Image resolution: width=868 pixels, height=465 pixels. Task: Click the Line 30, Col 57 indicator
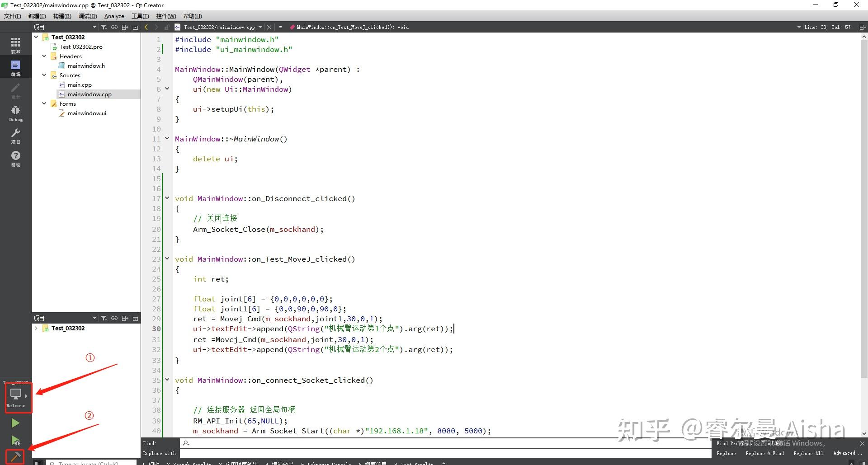pos(827,27)
